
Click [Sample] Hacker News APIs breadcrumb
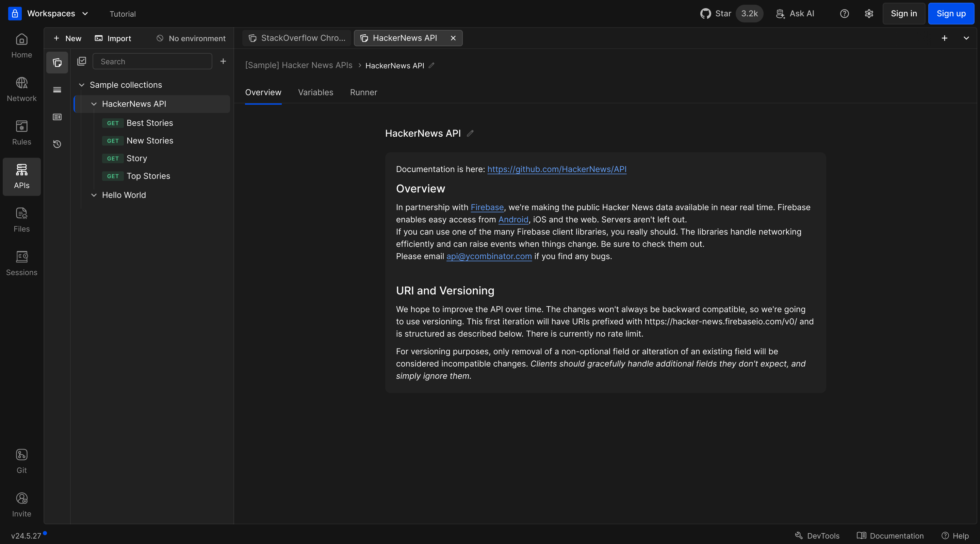coord(299,65)
